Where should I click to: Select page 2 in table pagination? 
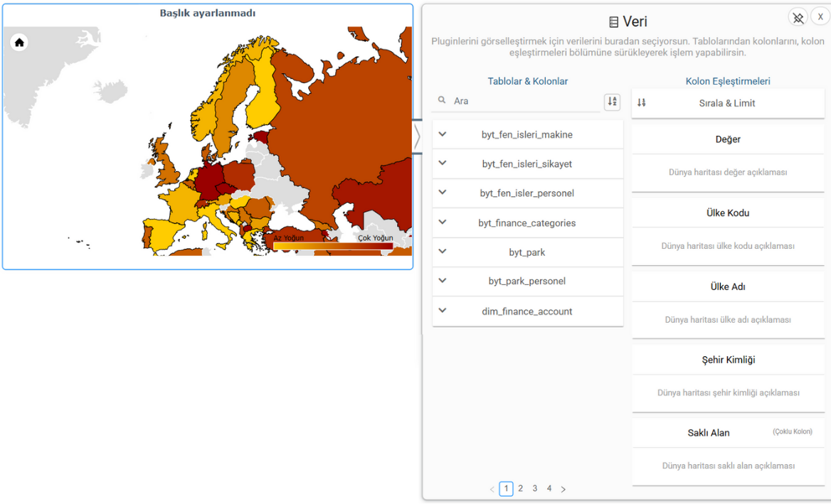click(521, 489)
